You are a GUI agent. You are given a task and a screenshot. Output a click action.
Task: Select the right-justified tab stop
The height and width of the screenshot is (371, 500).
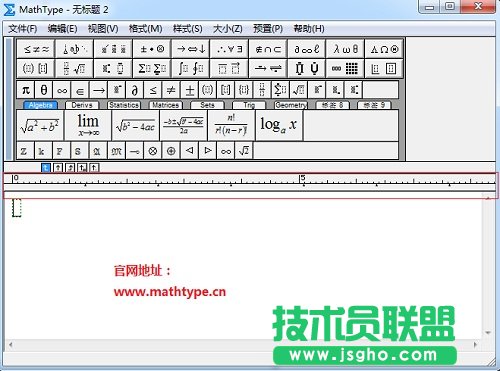70,167
